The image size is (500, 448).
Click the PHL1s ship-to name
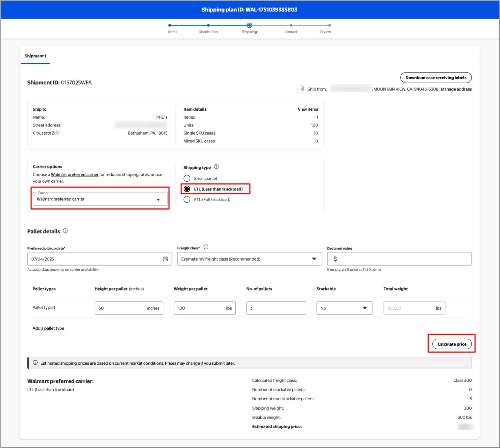pyautogui.click(x=162, y=117)
